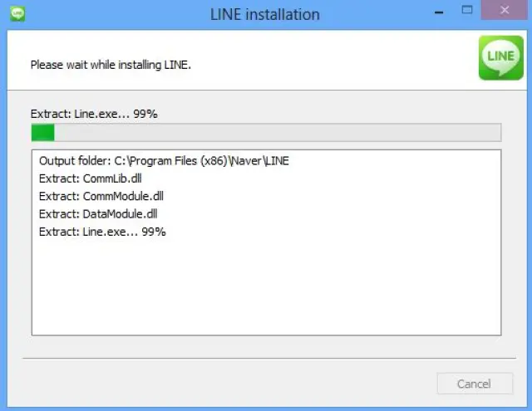Click the horizontal separator line above Cancel

(x=265, y=359)
